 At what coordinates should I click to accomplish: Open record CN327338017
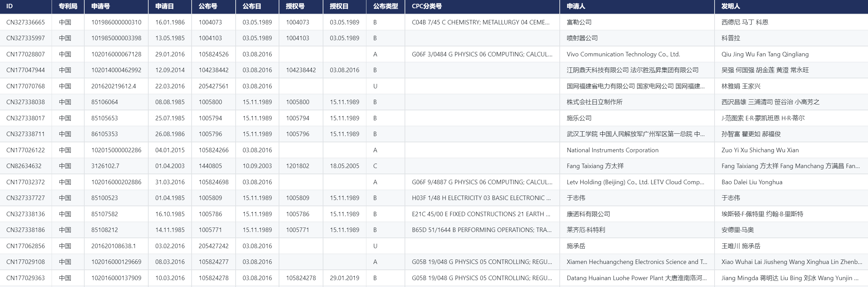(x=25, y=118)
